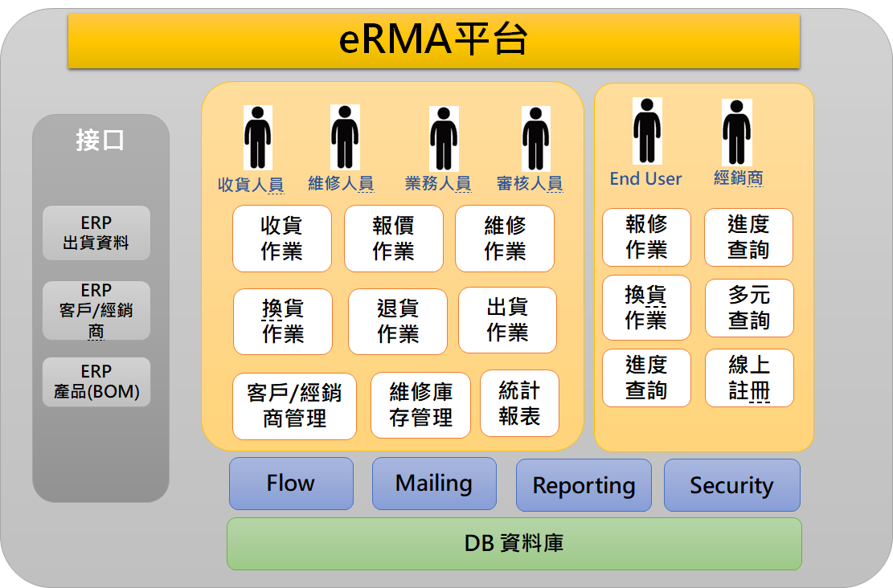The height and width of the screenshot is (588, 893).
Task: Open the 維修作業 module box
Action: pos(505,239)
